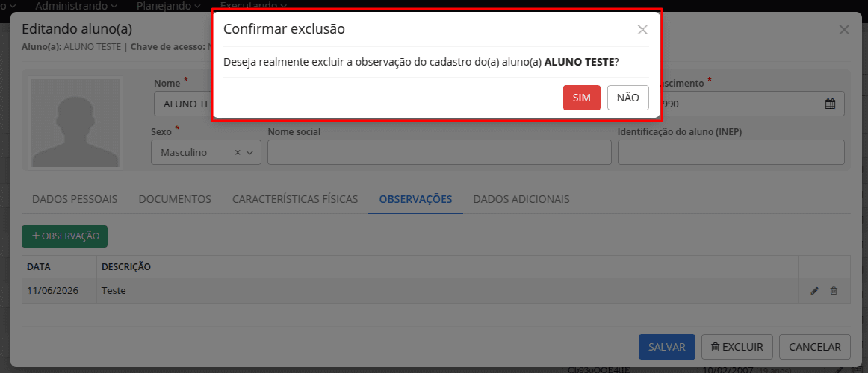Click the DESCRIÇÃO column header
Viewport: 868px width, 373px height.
(447, 267)
